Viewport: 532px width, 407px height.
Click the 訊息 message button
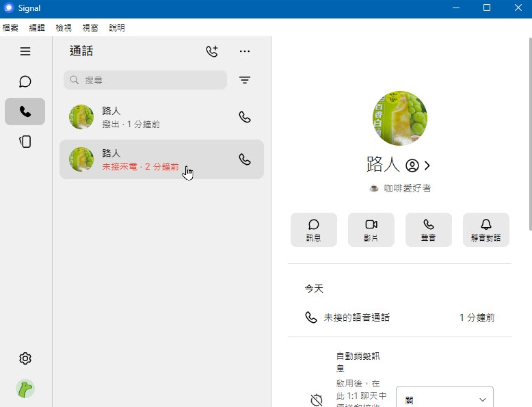314,230
